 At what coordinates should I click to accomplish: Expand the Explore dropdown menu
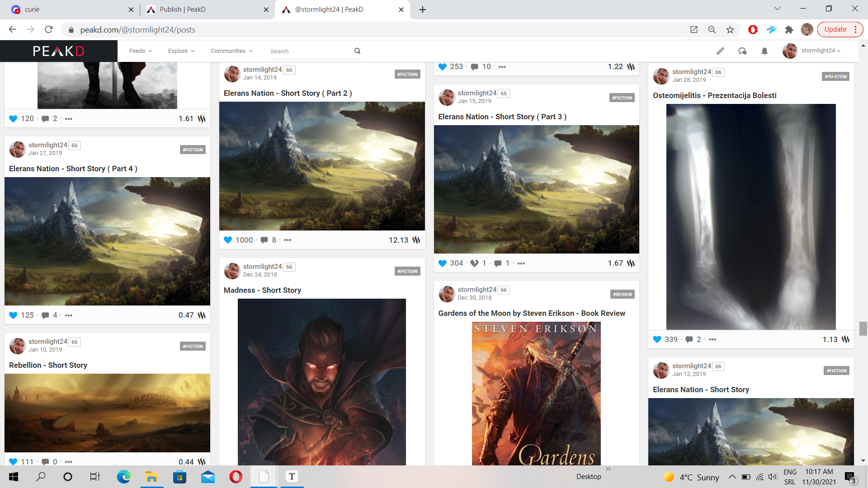181,51
